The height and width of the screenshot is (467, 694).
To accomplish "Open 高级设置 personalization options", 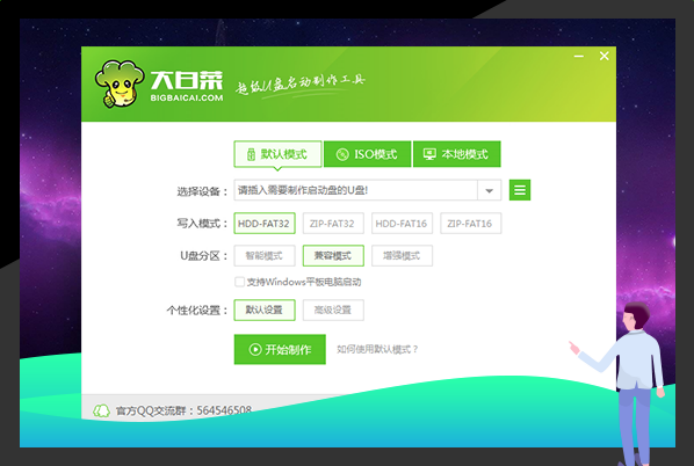I will pyautogui.click(x=334, y=310).
